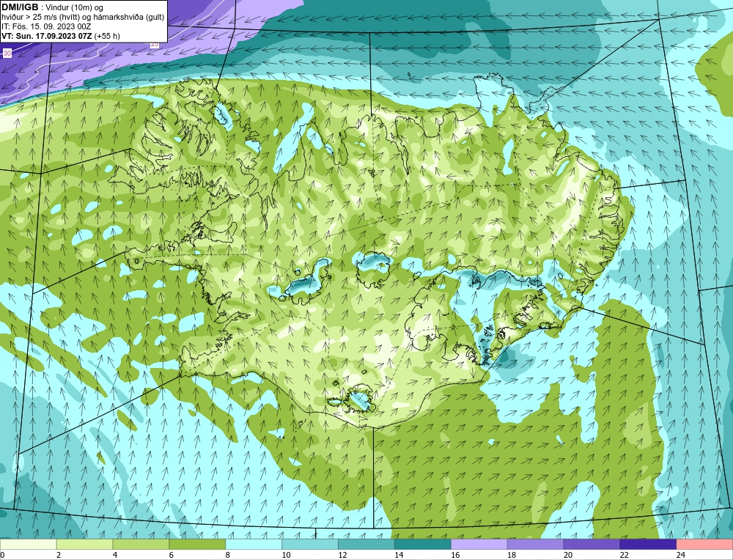The width and height of the screenshot is (733, 560).
Task: Click the pink legend swatch above 24 m/s
Action: [704, 545]
